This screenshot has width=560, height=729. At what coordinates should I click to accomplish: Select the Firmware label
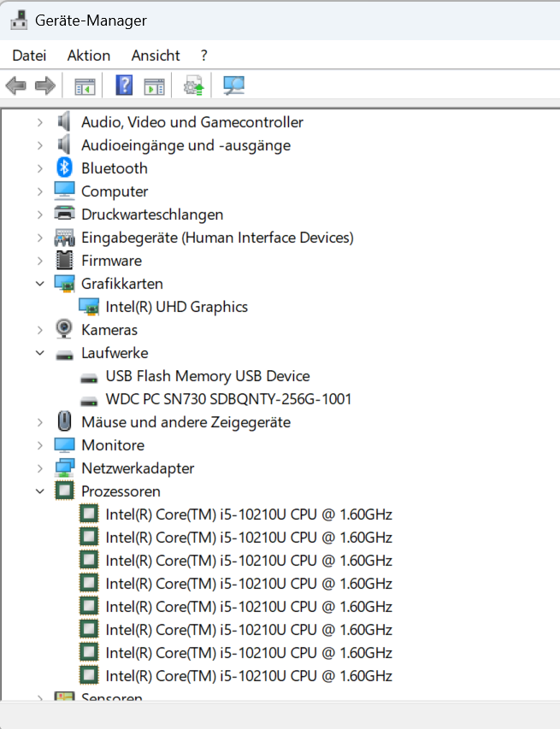coord(112,261)
